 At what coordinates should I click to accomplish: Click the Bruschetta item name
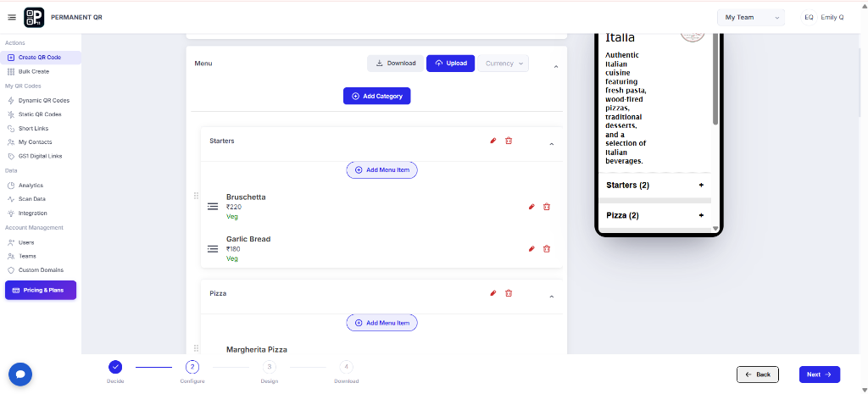point(246,197)
